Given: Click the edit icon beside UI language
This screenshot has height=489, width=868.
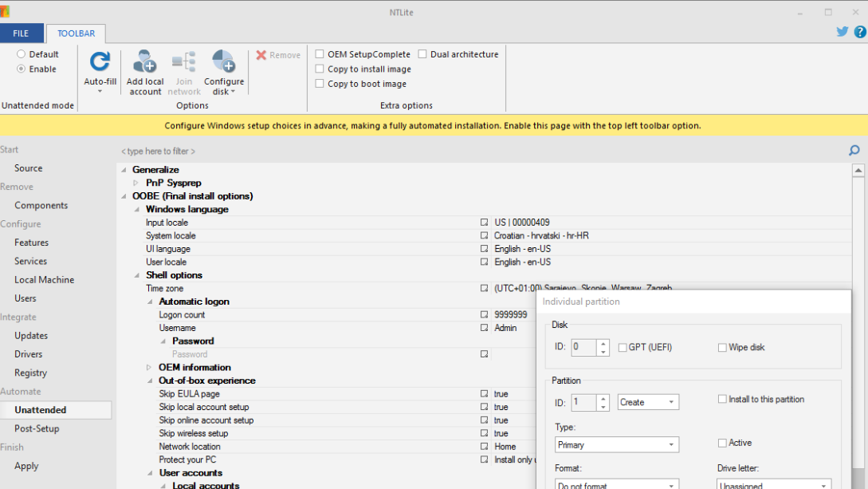Looking at the screenshot, I should tap(485, 249).
